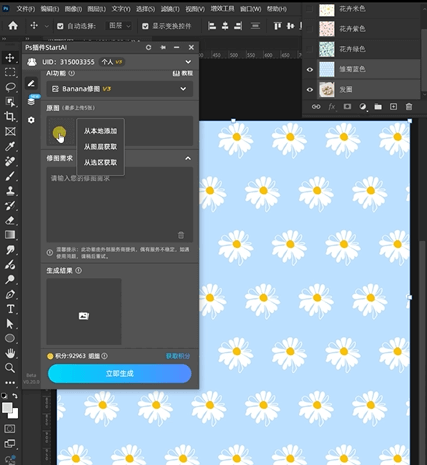Select the Pen tool

[x=10, y=294]
